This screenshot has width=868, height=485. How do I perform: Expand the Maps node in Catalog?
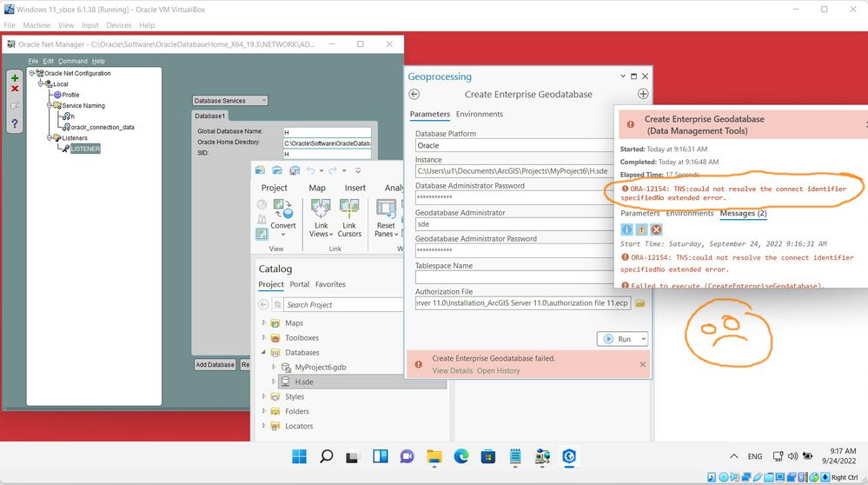tap(263, 322)
